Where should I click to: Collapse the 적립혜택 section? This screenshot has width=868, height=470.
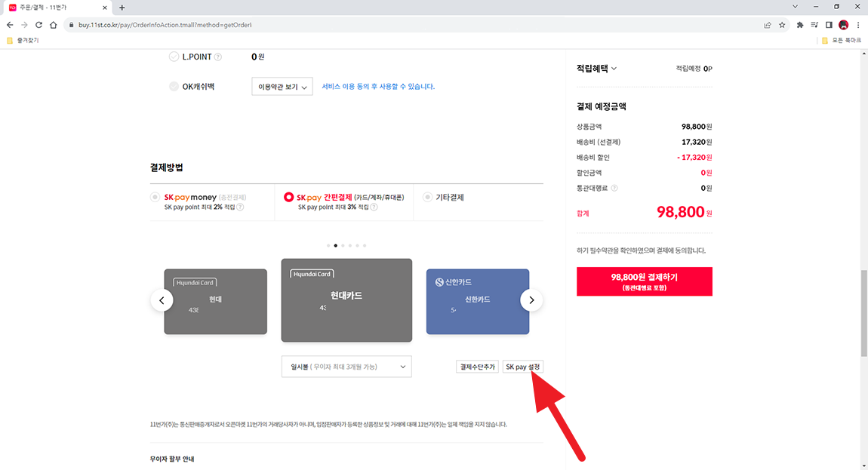[614, 66]
